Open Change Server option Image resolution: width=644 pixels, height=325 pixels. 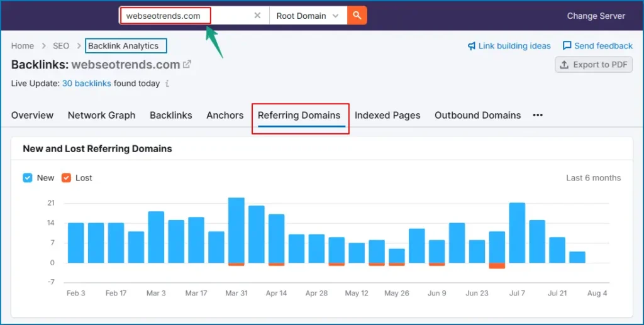pyautogui.click(x=596, y=16)
